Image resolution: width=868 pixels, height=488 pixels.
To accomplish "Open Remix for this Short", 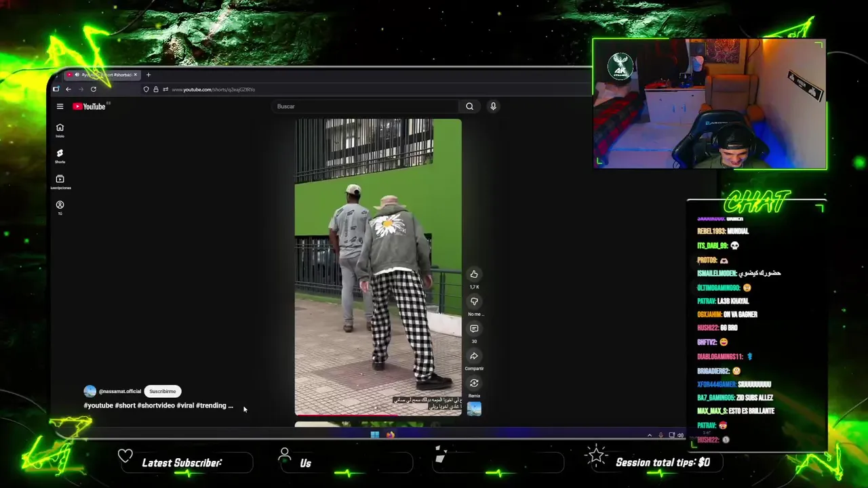I will pos(474,383).
